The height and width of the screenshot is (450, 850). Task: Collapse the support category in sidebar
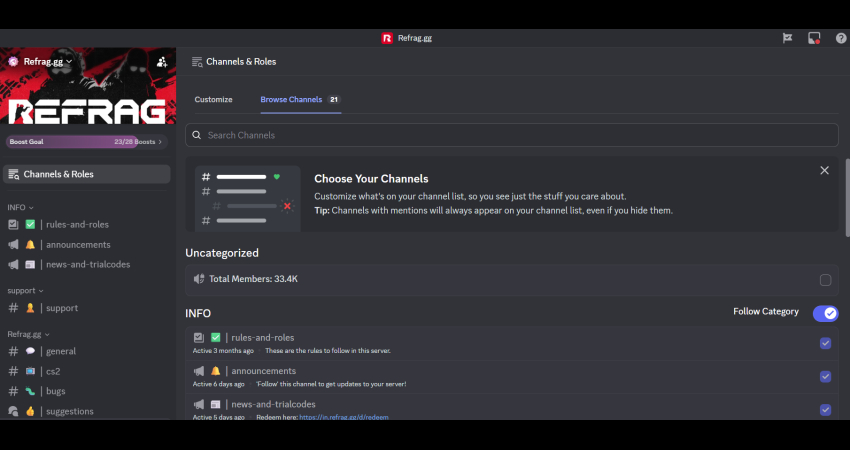(24, 291)
